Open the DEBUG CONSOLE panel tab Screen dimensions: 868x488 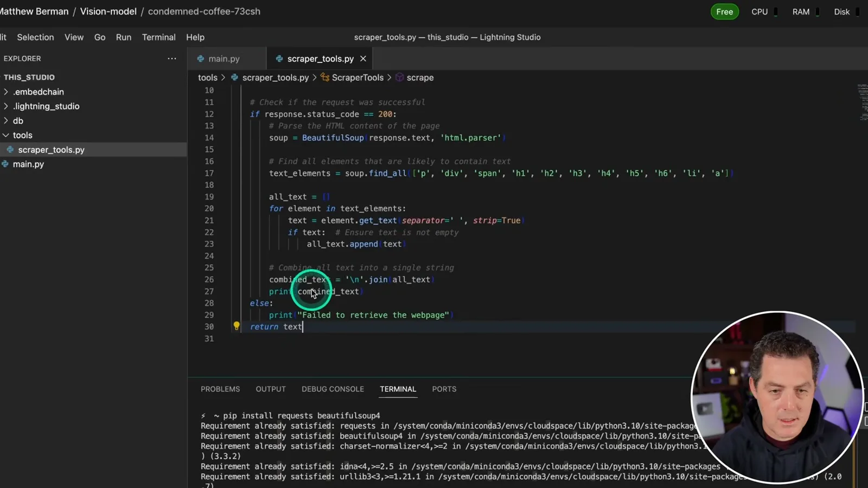tap(333, 389)
